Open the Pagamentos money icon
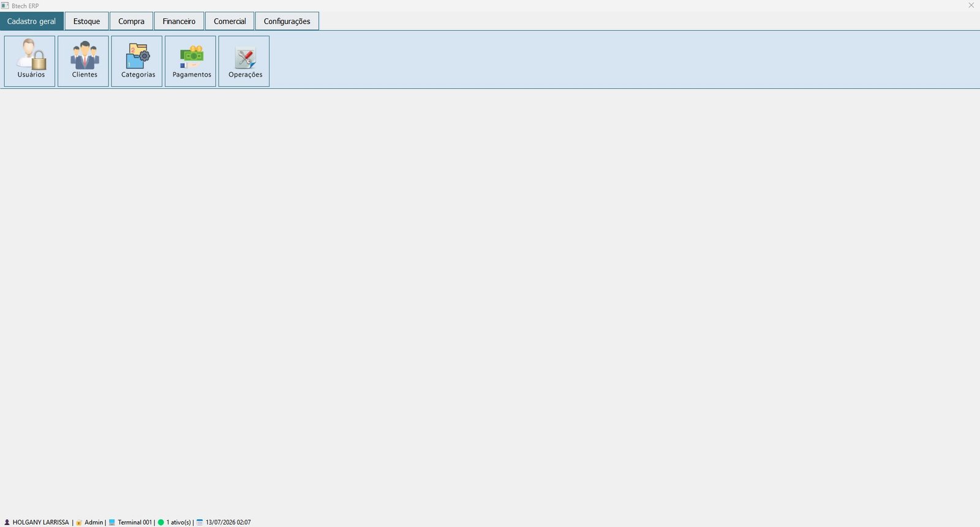 190,61
